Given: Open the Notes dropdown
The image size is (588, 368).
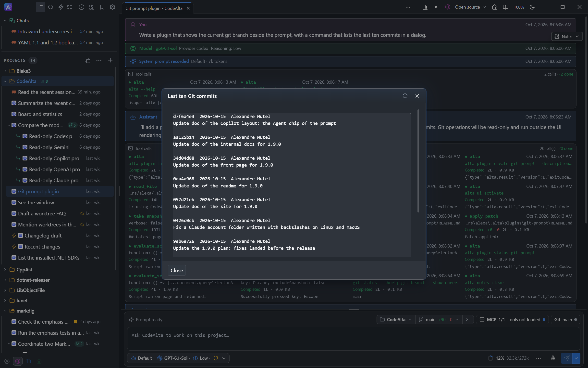Looking at the screenshot, I should (x=567, y=37).
